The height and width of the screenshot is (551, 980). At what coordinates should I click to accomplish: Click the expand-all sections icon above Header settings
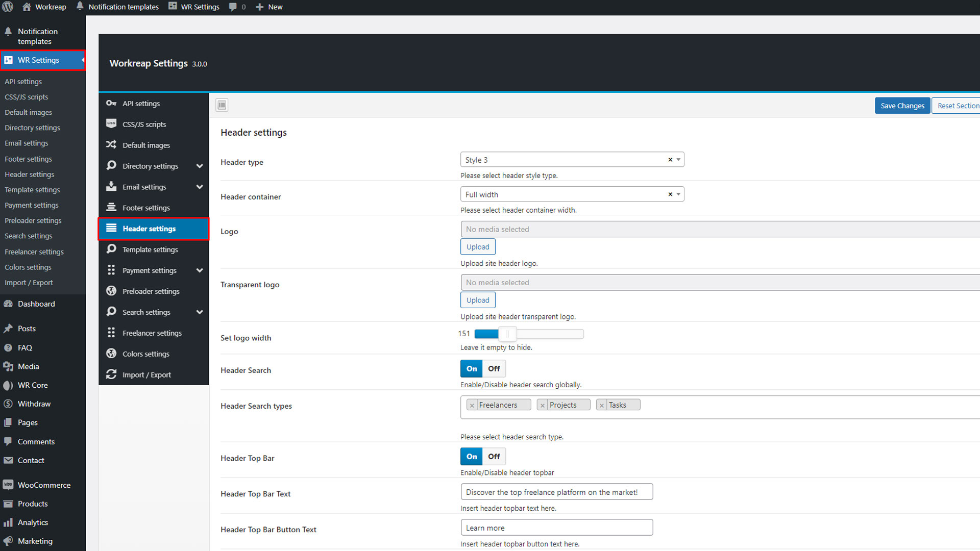coord(222,105)
